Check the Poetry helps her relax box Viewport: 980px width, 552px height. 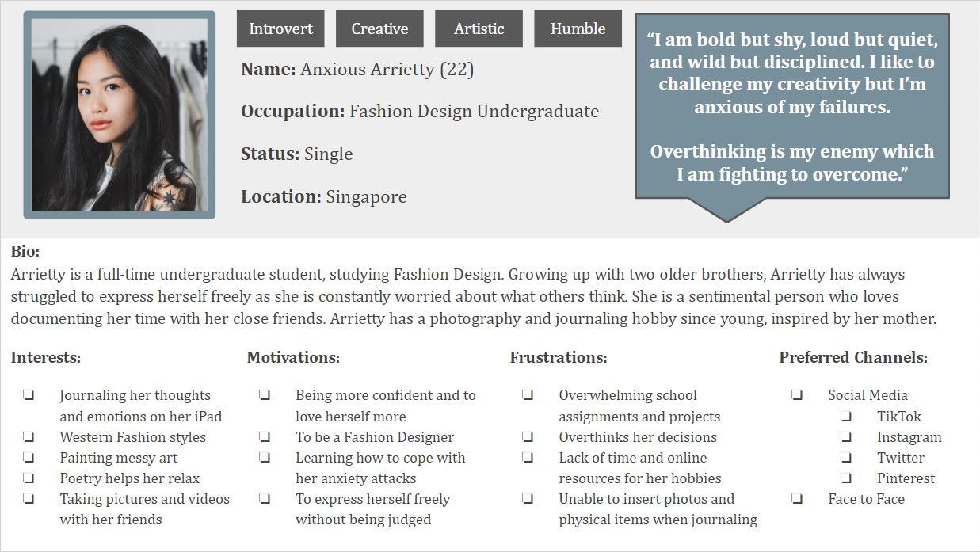point(29,478)
